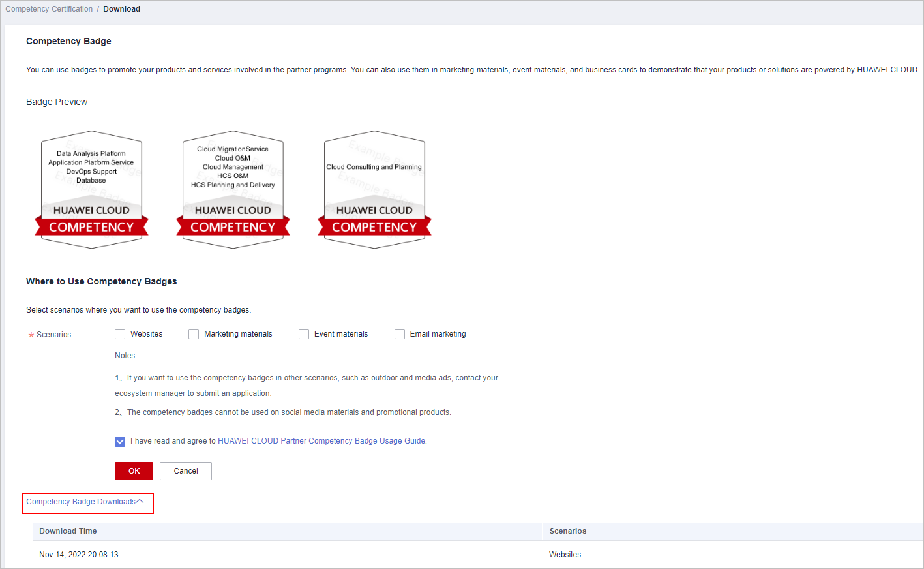Select the Email marketing checkbox

(x=400, y=334)
